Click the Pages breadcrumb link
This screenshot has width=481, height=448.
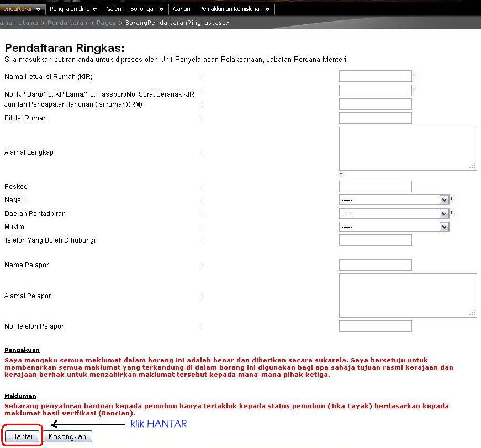pyautogui.click(x=106, y=23)
